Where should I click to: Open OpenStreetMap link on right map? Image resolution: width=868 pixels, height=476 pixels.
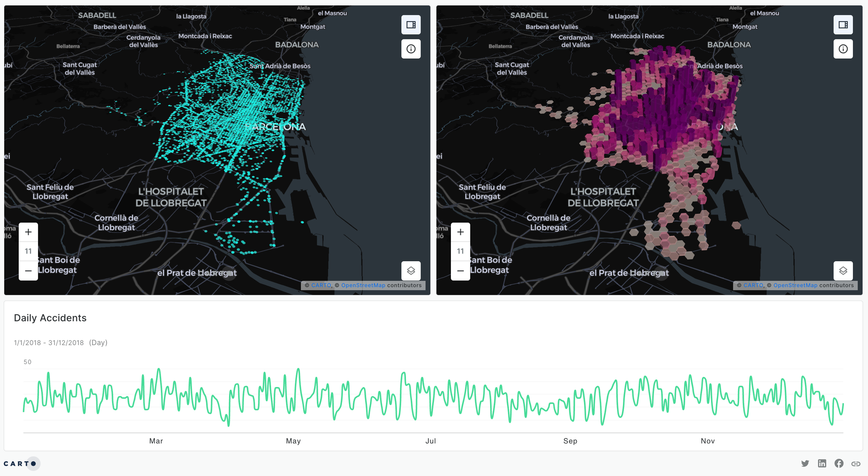[795, 285]
